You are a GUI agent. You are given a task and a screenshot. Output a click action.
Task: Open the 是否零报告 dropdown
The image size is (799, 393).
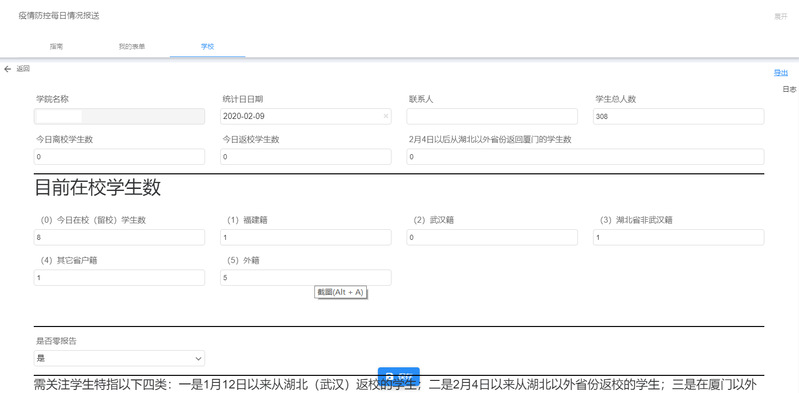click(x=119, y=358)
